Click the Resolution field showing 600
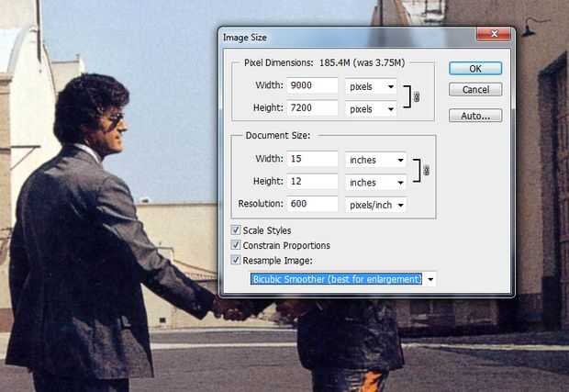This screenshot has width=569, height=392. pos(312,204)
